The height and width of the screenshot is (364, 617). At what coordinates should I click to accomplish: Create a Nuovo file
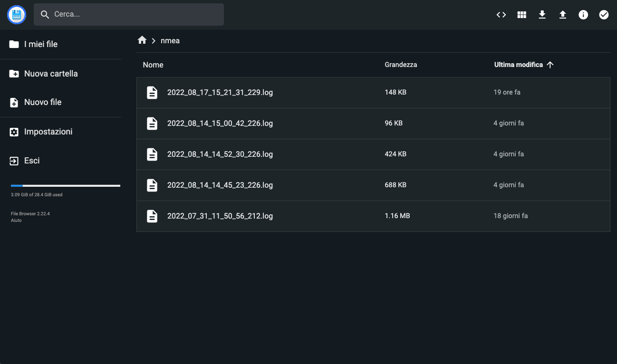click(42, 102)
